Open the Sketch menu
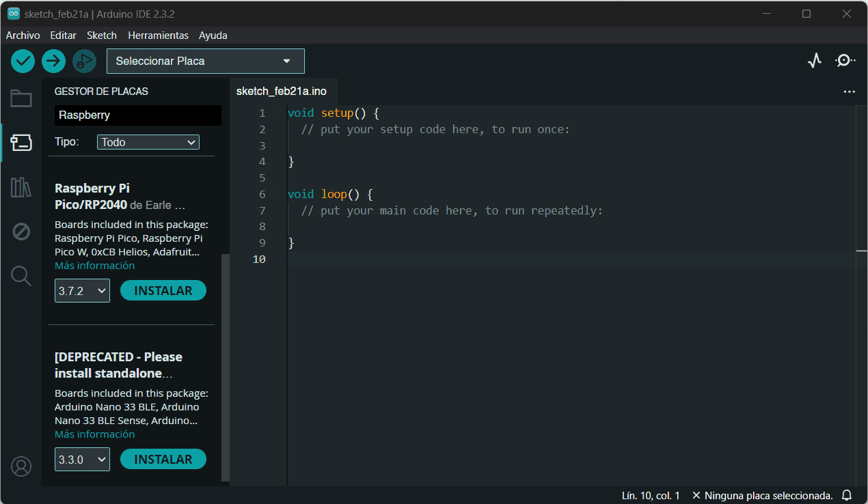This screenshot has height=504, width=868. point(102,35)
